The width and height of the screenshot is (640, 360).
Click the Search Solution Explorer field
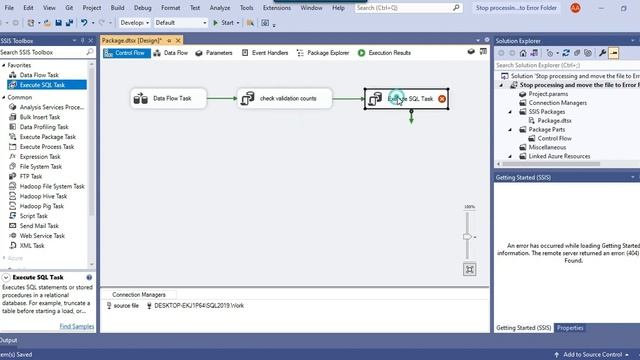point(567,65)
